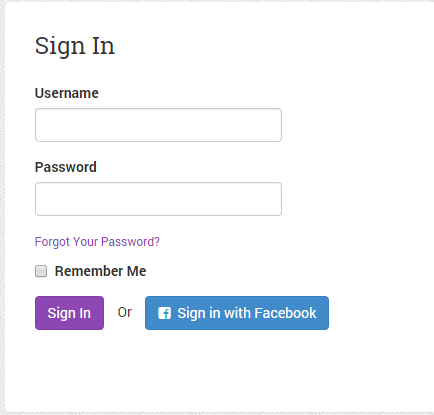The height and width of the screenshot is (415, 434).
Task: Enable the Remember Me option
Action: (x=41, y=271)
